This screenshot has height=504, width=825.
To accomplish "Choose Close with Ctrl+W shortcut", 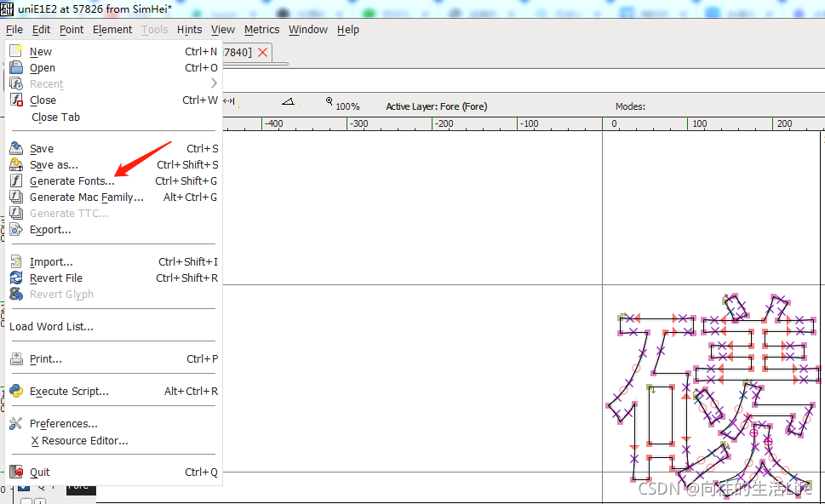I will coord(113,100).
